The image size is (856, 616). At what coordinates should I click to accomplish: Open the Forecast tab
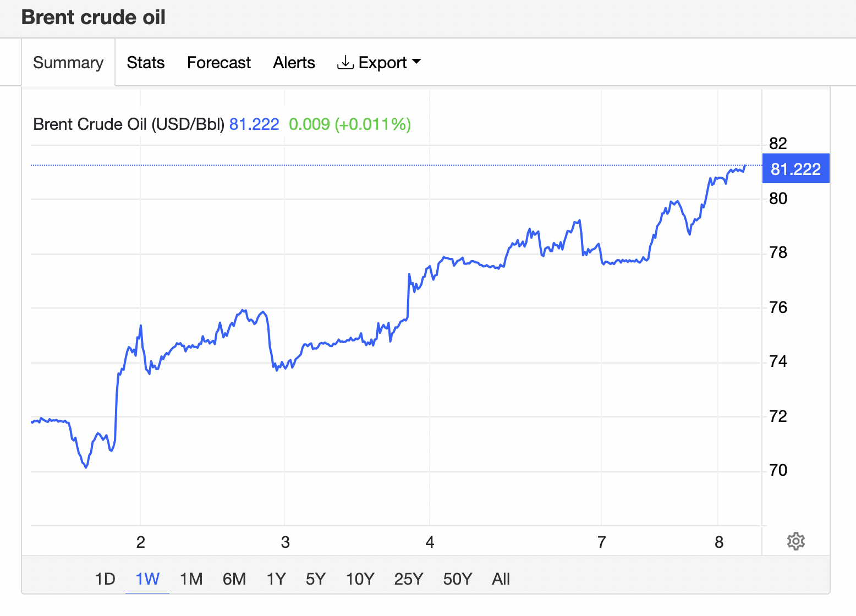point(219,63)
